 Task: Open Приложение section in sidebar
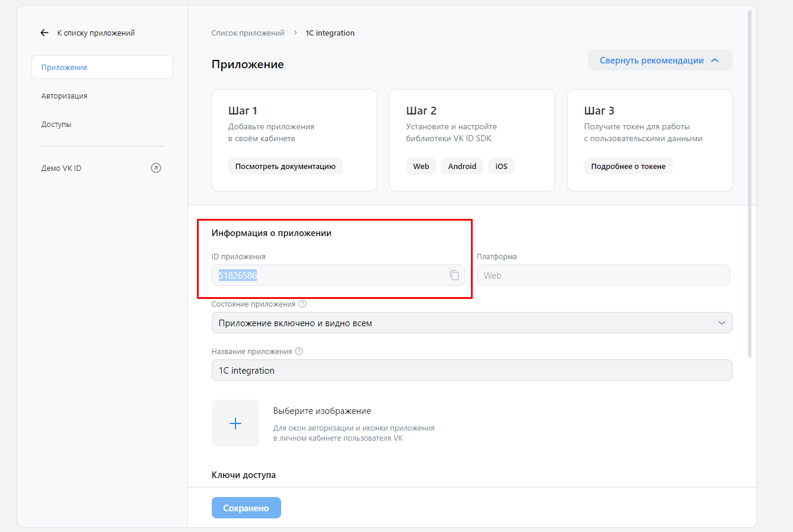pos(102,67)
